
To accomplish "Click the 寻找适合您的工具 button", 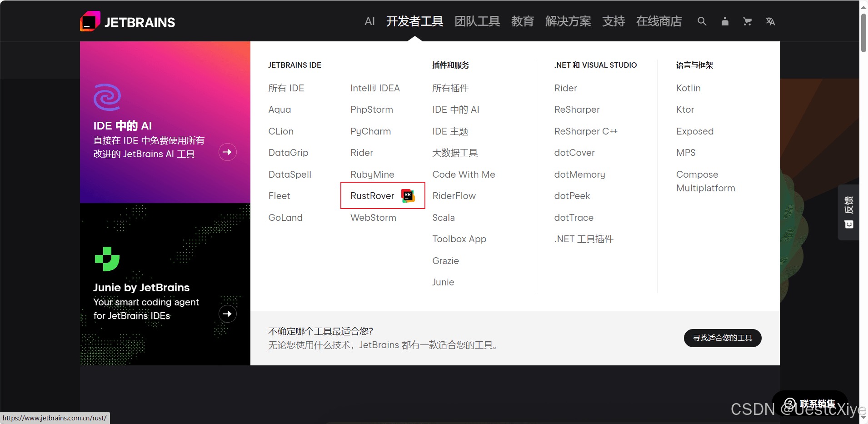I will click(x=723, y=338).
